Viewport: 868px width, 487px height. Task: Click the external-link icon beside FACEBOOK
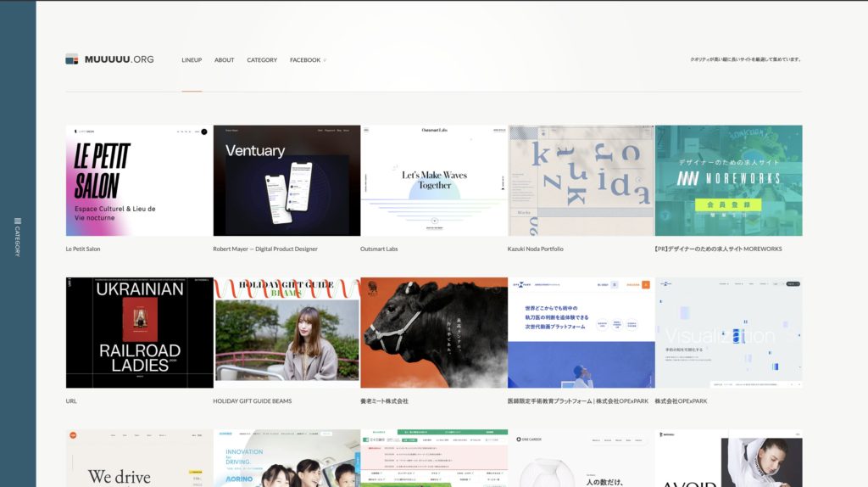(325, 60)
